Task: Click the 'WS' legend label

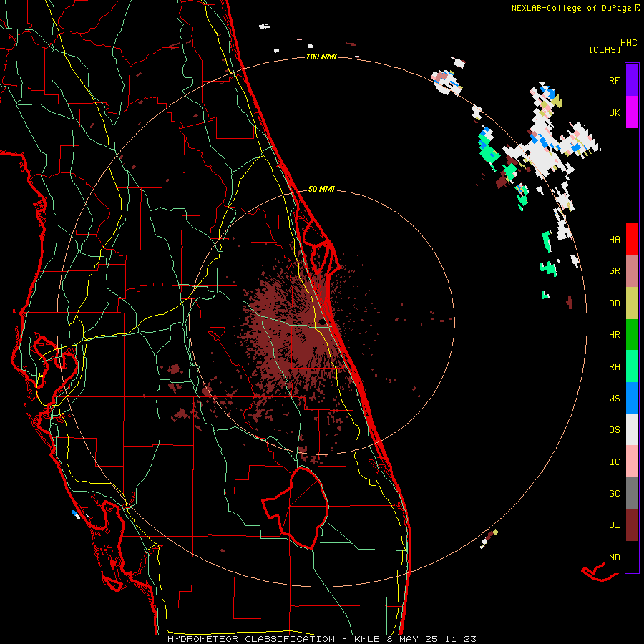Action: (x=614, y=399)
